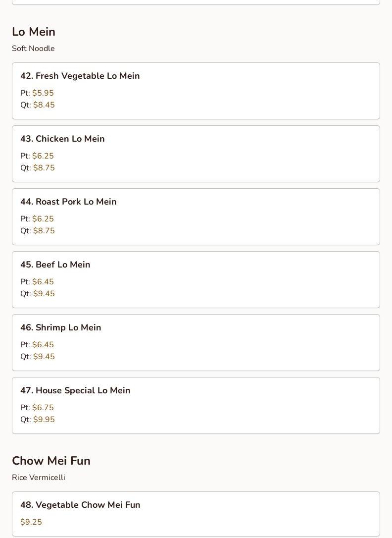
Task: Pick the $8.45 quart vegetable lo mein price
Action: point(44,105)
